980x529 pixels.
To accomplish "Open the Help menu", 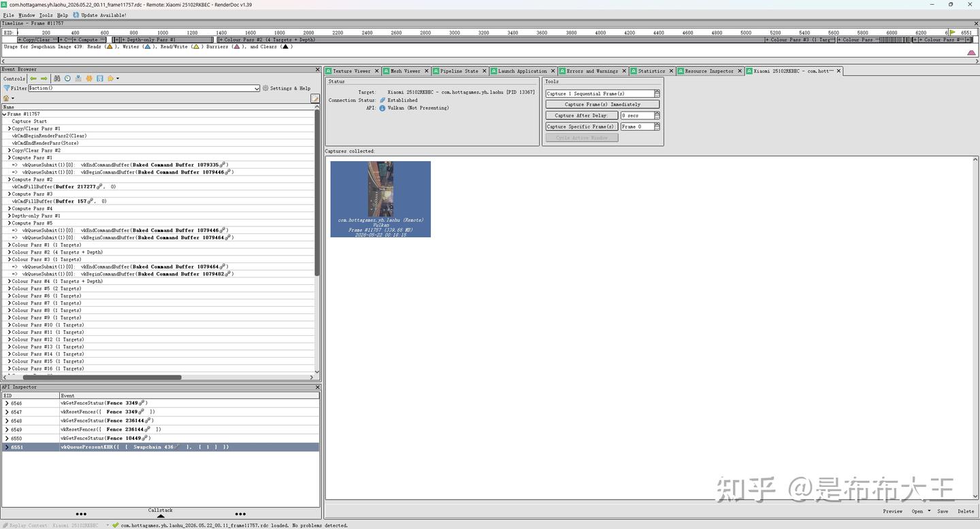I will (63, 15).
